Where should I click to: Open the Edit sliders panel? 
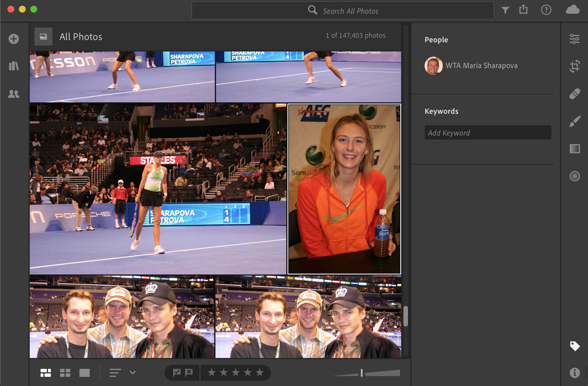(x=575, y=39)
